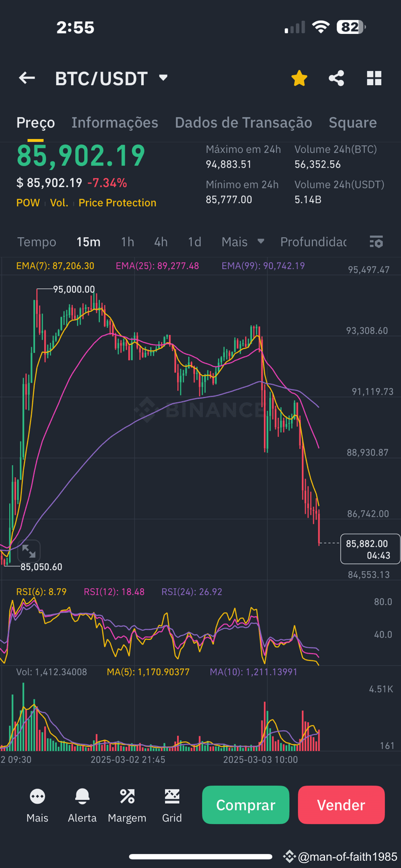
Task: Open the four-square grid layout icon
Action: pos(374,78)
